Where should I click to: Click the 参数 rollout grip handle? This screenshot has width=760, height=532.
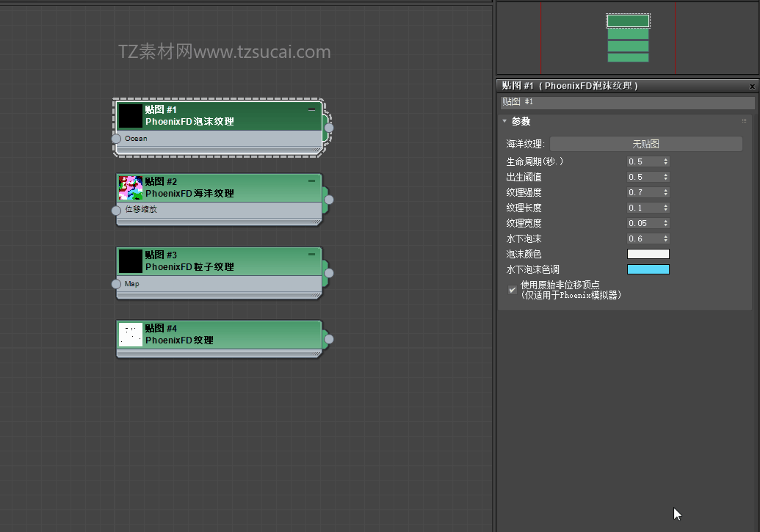tap(744, 120)
